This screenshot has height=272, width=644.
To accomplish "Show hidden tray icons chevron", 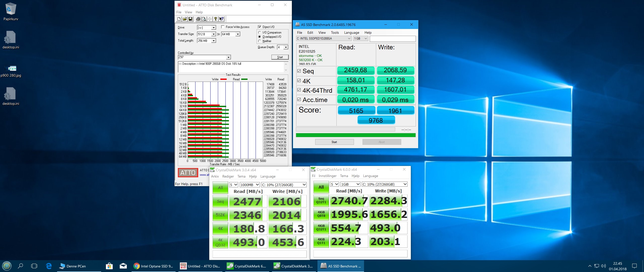I will point(590,266).
